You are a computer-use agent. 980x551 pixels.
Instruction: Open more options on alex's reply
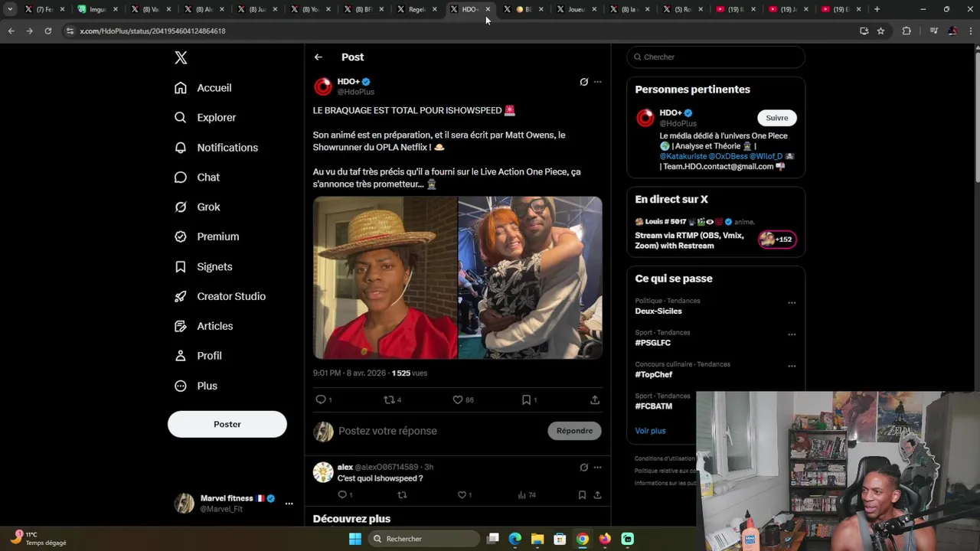click(x=598, y=468)
